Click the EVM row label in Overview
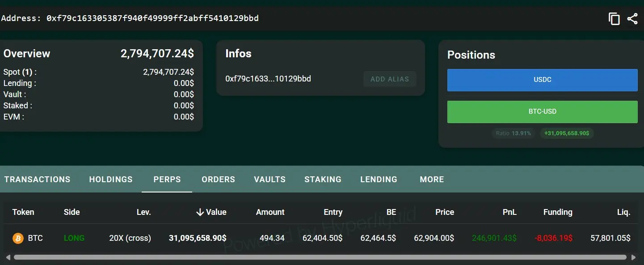Screen dimensions: 644x265 coord(14,117)
